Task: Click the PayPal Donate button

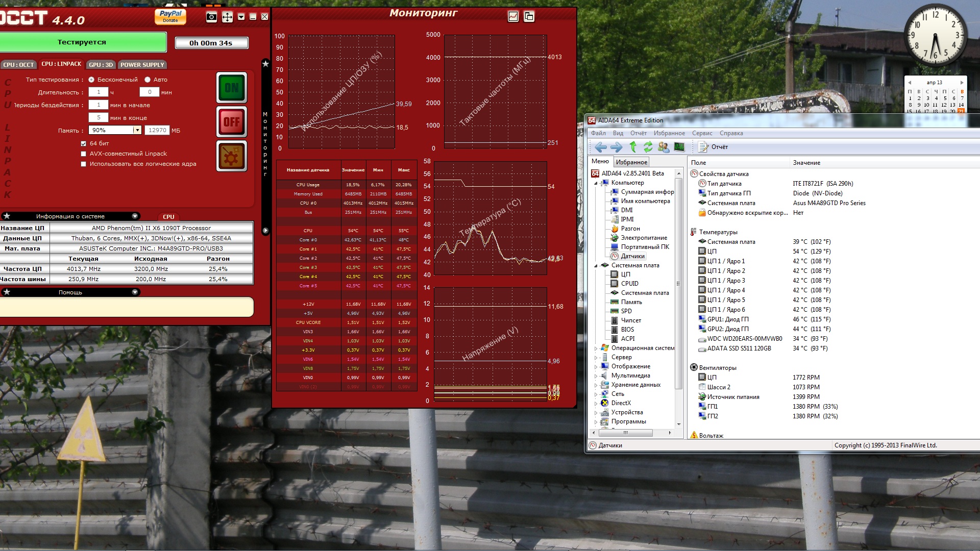Action: click(170, 16)
